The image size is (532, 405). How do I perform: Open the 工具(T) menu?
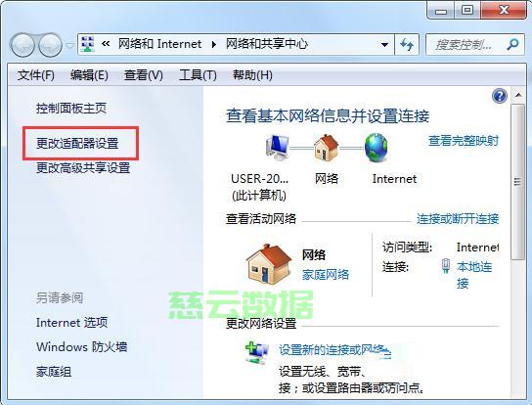pyautogui.click(x=198, y=75)
